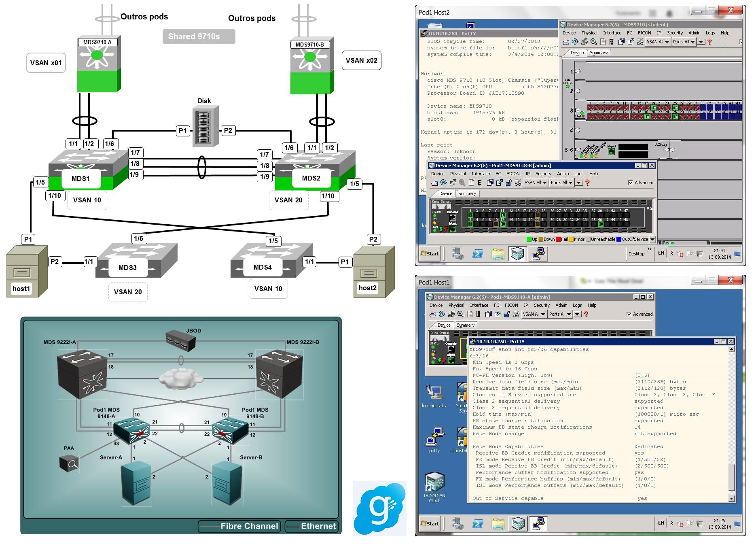
Task: Click refresh icon in MDS9148-A Device Manager
Action: [x=442, y=314]
